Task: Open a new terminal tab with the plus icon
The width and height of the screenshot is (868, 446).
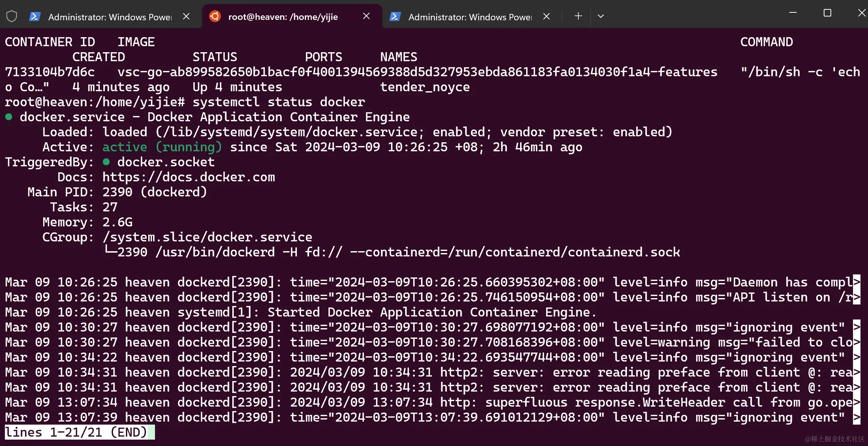Action: pos(578,16)
